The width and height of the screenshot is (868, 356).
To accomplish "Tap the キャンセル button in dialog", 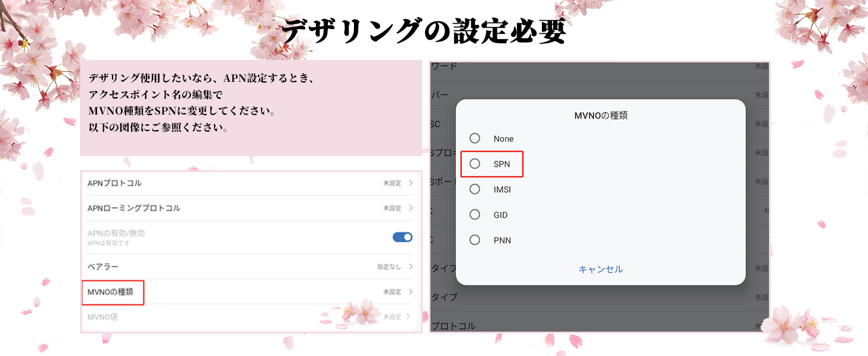I will click(x=601, y=269).
